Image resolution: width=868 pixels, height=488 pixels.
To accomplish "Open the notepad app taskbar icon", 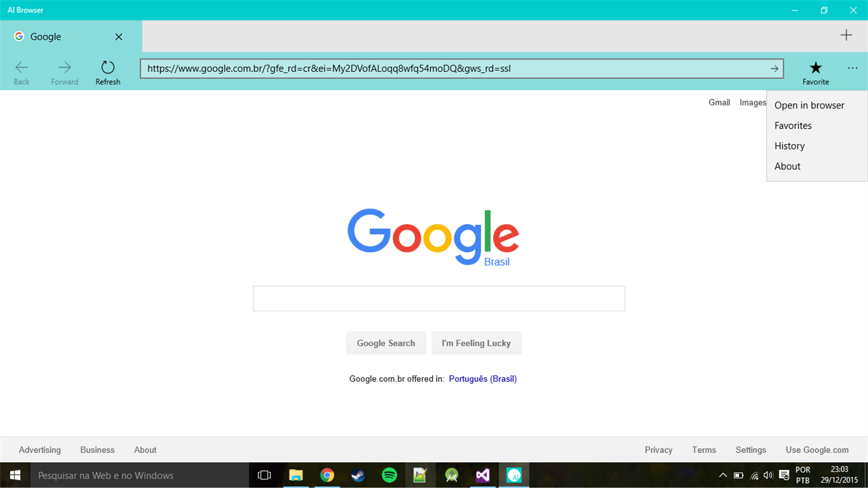I will (x=420, y=475).
